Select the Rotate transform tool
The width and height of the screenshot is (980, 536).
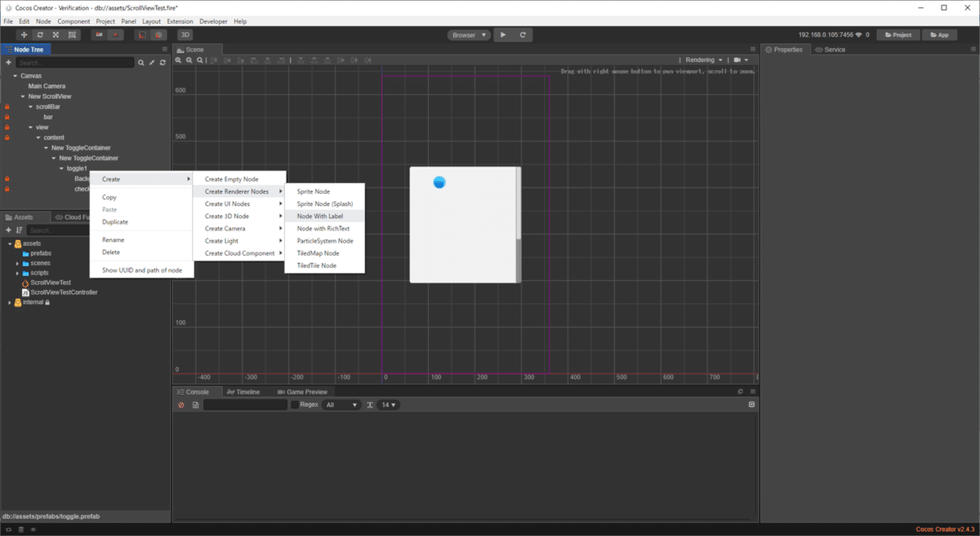point(40,35)
